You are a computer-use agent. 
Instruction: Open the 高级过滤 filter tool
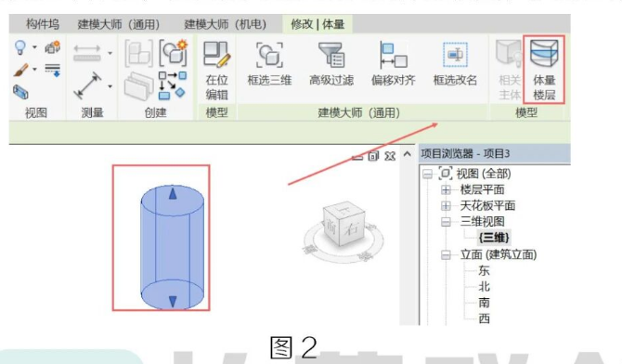click(x=331, y=63)
